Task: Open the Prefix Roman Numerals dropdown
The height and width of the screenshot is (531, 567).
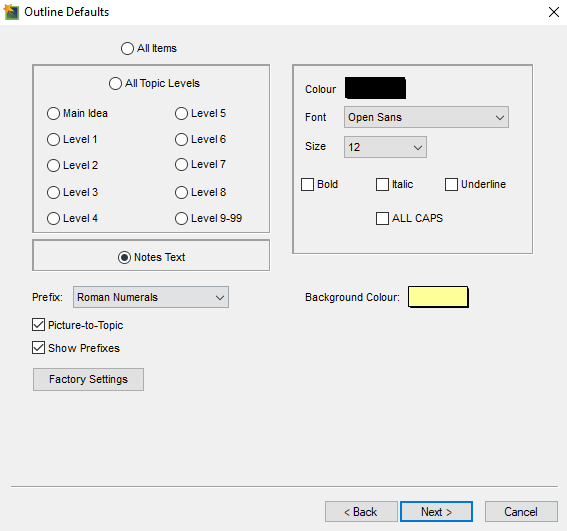Action: (x=151, y=297)
